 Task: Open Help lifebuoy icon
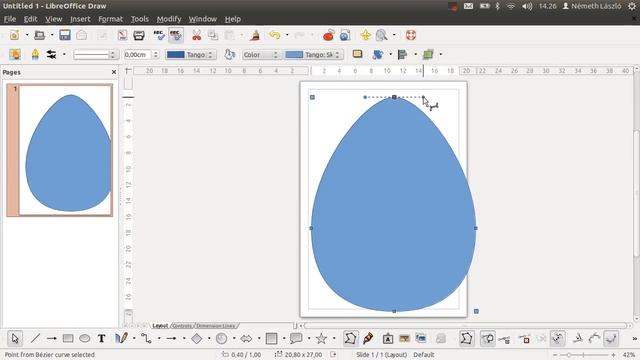coord(411,35)
